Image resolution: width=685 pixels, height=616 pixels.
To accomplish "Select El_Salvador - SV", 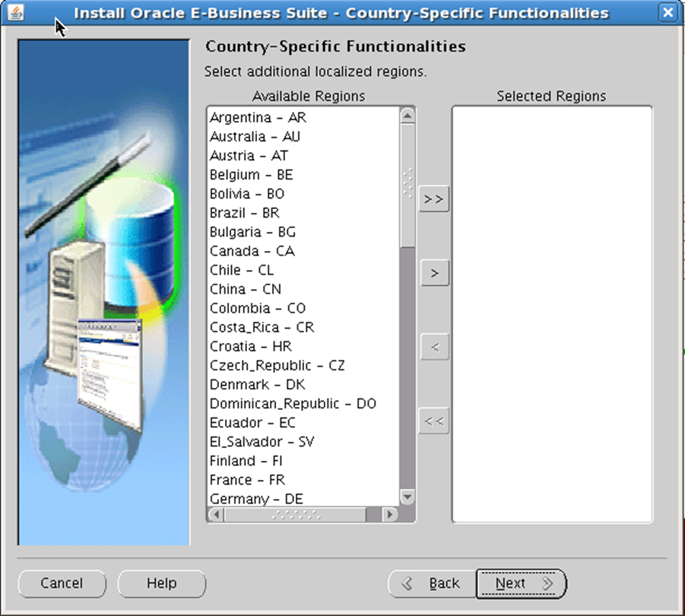I will (x=303, y=442).
